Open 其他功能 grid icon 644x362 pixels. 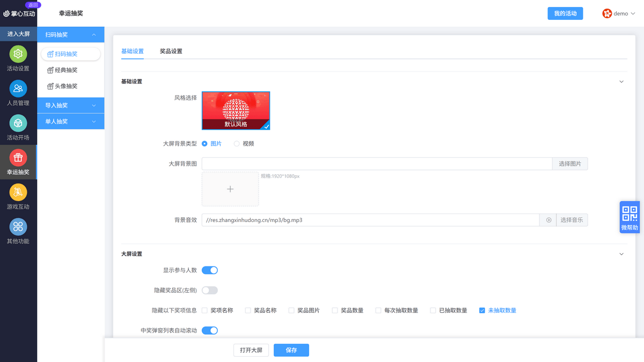point(18,226)
